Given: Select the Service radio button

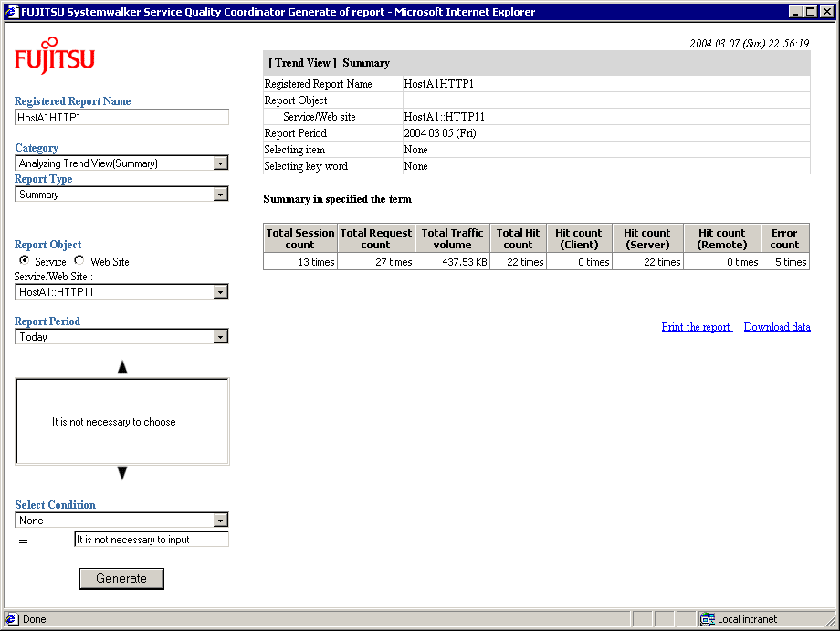Looking at the screenshot, I should (x=24, y=260).
